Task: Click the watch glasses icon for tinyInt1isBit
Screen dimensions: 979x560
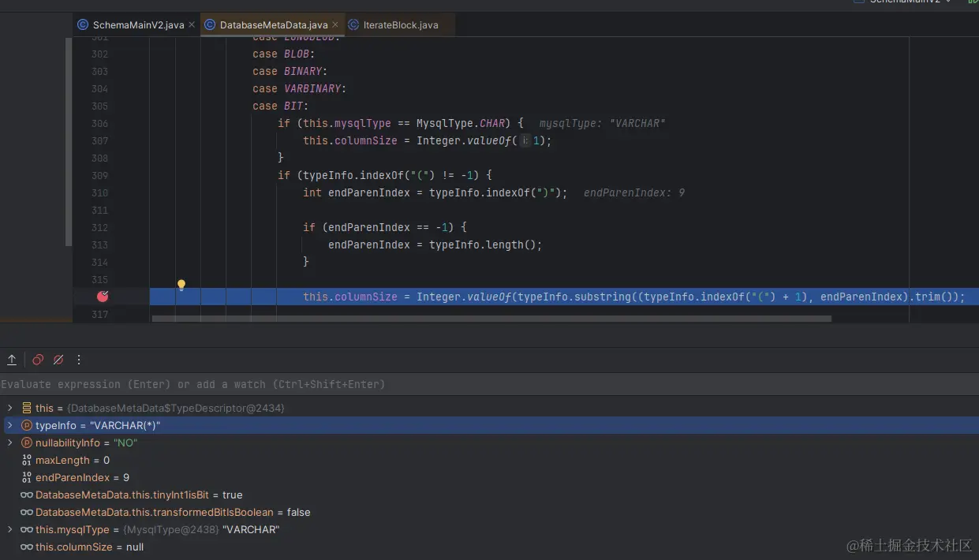Action: tap(27, 495)
